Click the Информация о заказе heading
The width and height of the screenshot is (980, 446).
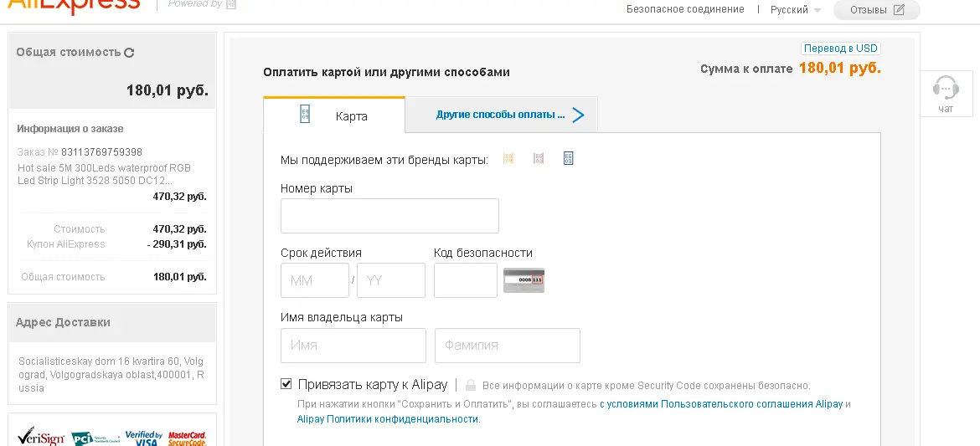coord(70,129)
